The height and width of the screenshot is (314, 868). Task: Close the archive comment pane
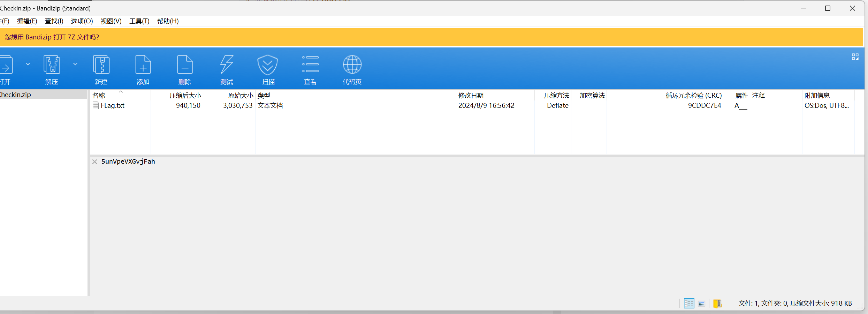tap(94, 162)
